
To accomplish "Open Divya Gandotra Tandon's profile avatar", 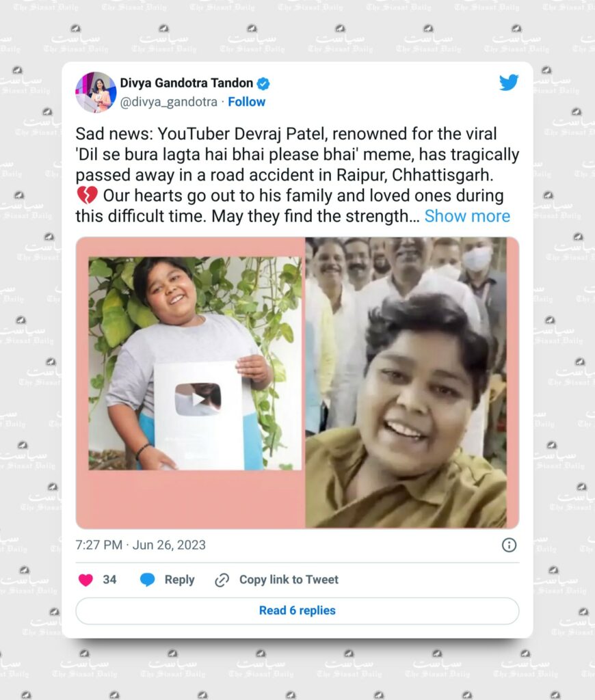I will click(96, 92).
